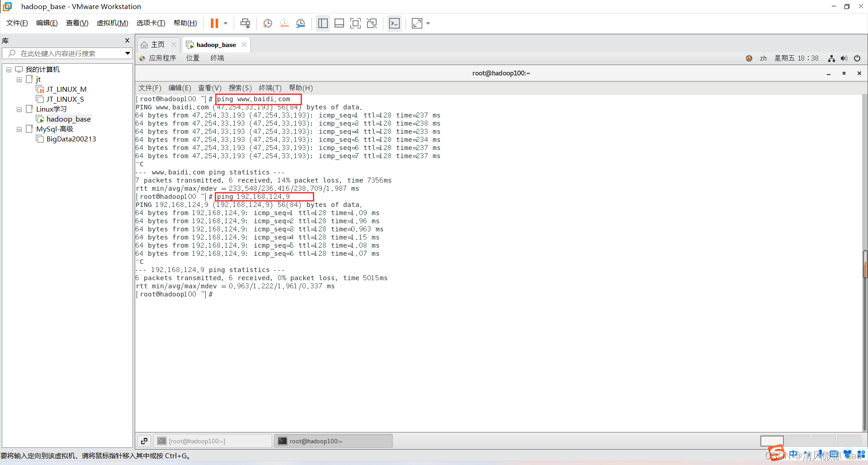This screenshot has height=465, width=868.
Task: Open the 虚拟机(M) menu
Action: [113, 23]
